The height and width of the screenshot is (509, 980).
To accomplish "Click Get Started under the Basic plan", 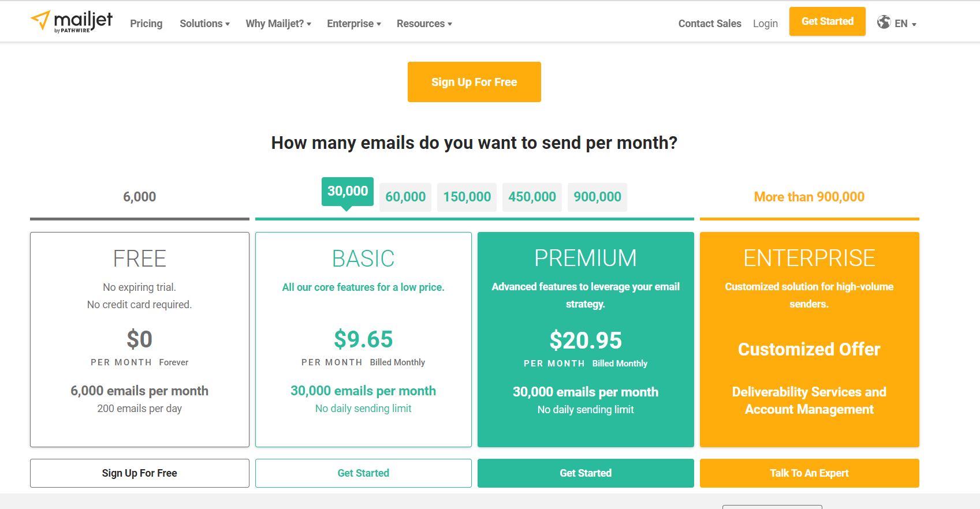I will click(x=363, y=473).
